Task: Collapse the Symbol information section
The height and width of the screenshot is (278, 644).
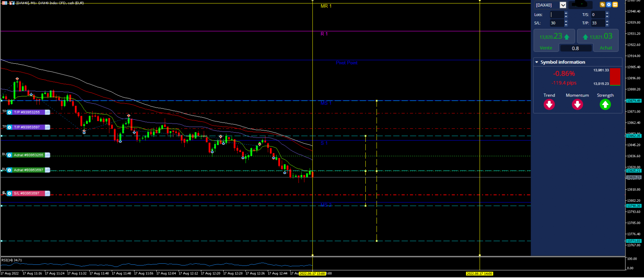Action: (537, 62)
